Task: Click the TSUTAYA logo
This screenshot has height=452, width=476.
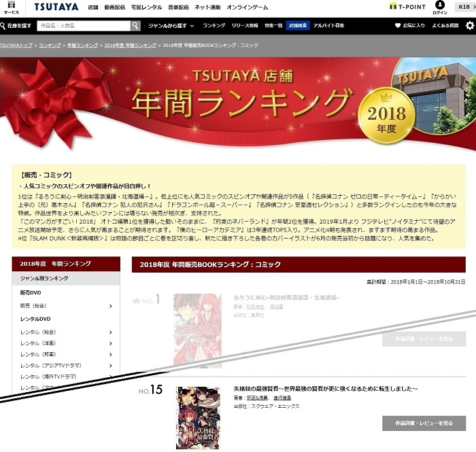Action: pyautogui.click(x=56, y=7)
